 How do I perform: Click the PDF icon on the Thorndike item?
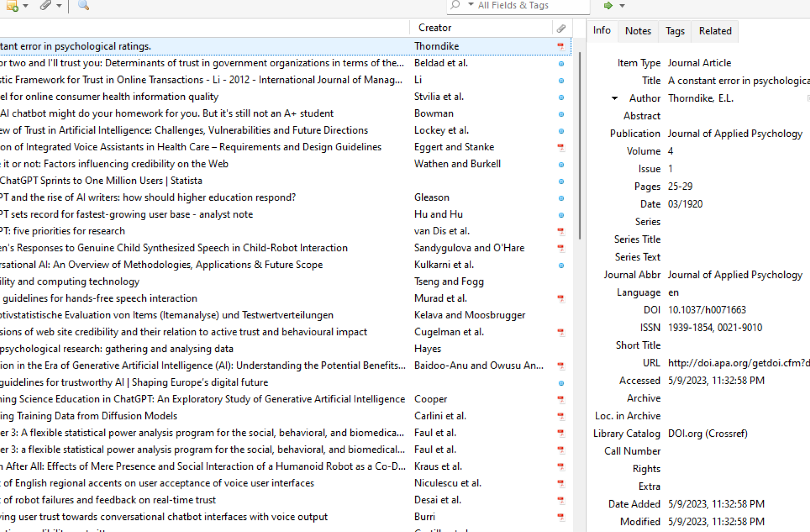[x=560, y=46]
